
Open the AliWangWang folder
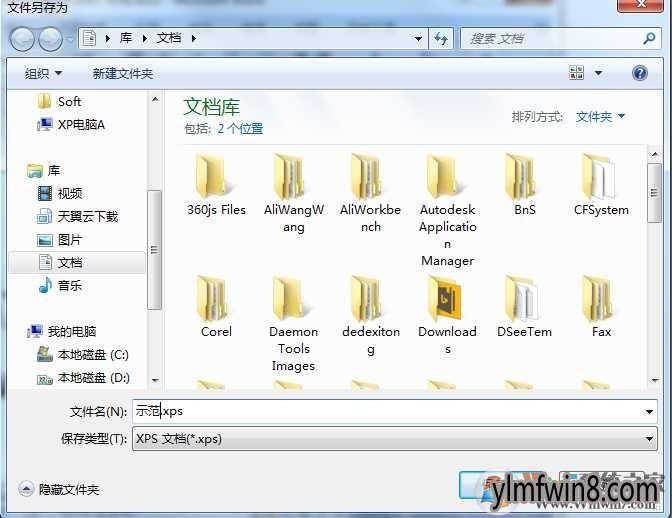(x=294, y=193)
